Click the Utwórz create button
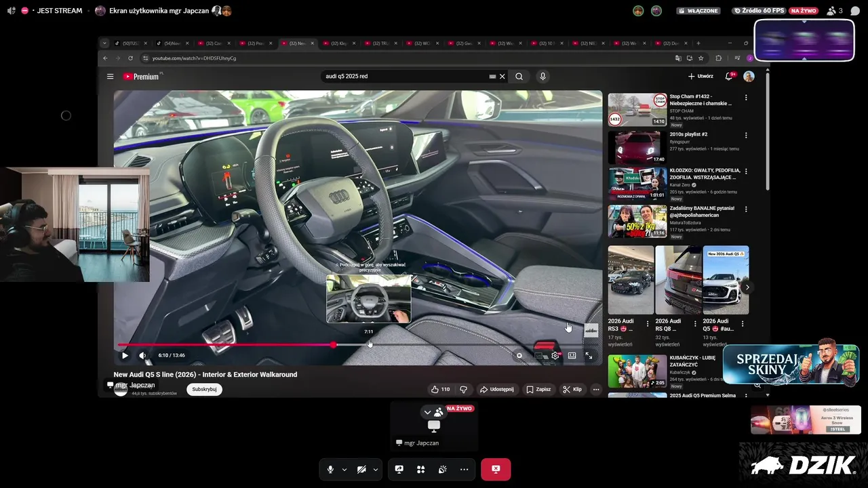The image size is (868, 488). point(701,77)
